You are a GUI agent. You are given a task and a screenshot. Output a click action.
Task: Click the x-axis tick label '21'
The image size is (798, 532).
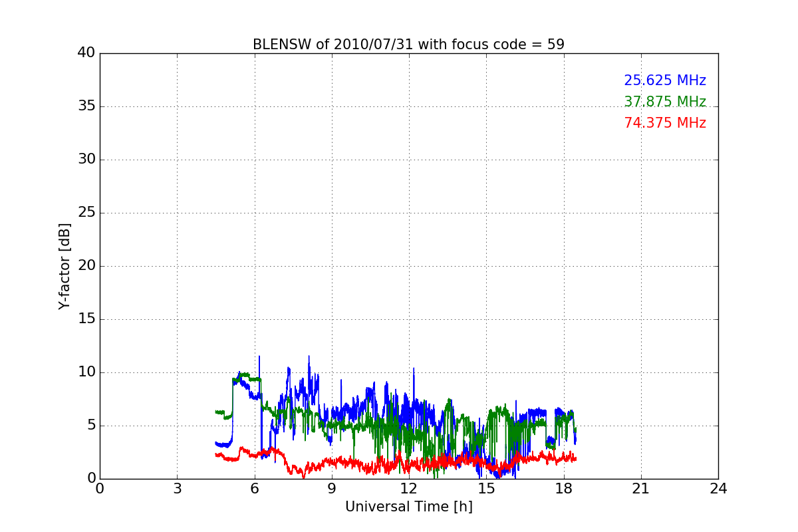click(x=641, y=489)
